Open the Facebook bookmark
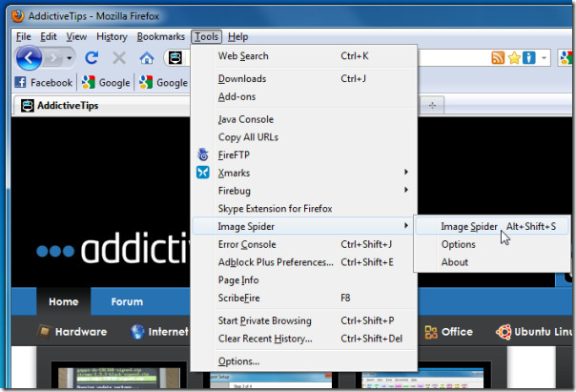Viewport: 576px width, 392px height. (x=43, y=83)
